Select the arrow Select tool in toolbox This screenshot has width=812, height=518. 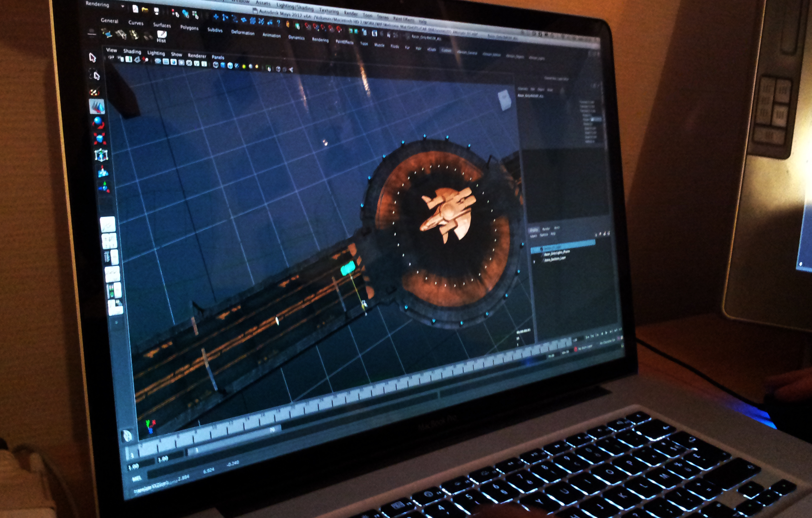(92, 58)
